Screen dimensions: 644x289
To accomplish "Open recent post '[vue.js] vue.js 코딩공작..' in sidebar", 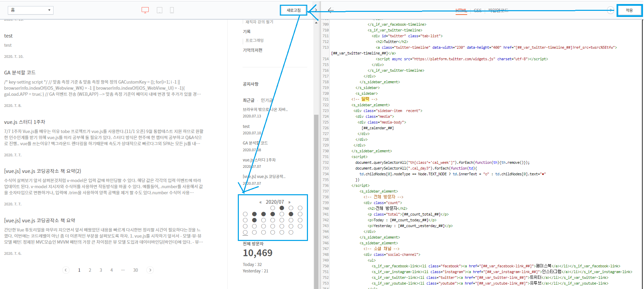I will (264, 177).
